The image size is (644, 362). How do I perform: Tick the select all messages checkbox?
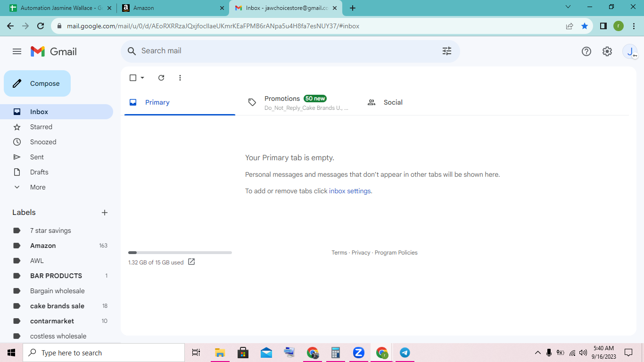(133, 78)
